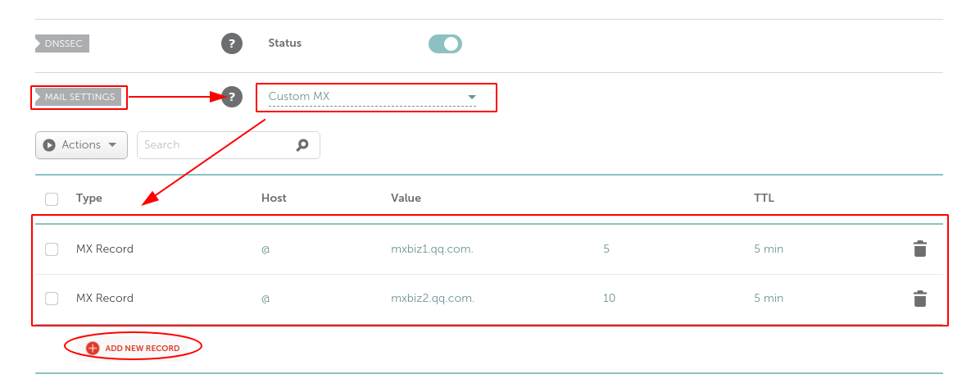Click the Mail Settings help question mark icon
The height and width of the screenshot is (388, 980).
232,97
